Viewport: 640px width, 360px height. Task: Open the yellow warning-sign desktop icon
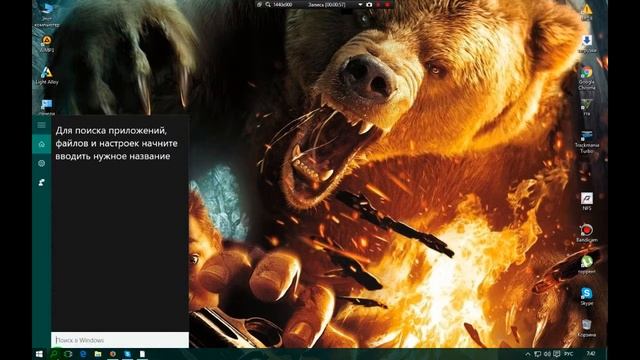coord(587,12)
